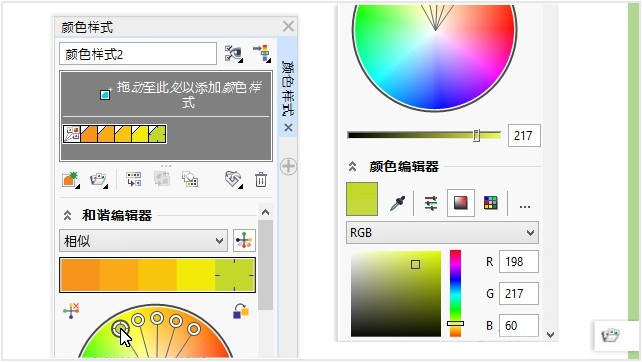Click the new color harmony icon
642x362 pixels.
(x=99, y=180)
